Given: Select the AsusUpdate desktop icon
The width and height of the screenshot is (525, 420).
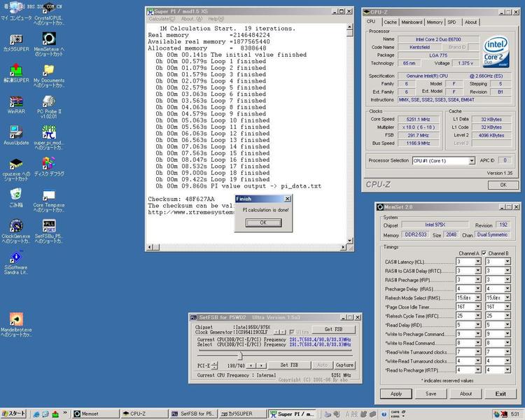Looking at the screenshot, I should pos(16,136).
